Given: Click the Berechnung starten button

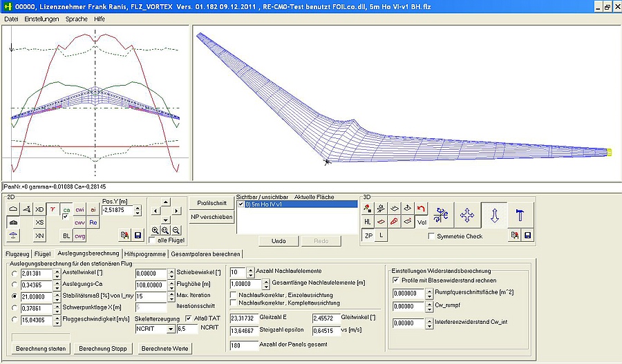Looking at the screenshot, I should pyautogui.click(x=41, y=348).
